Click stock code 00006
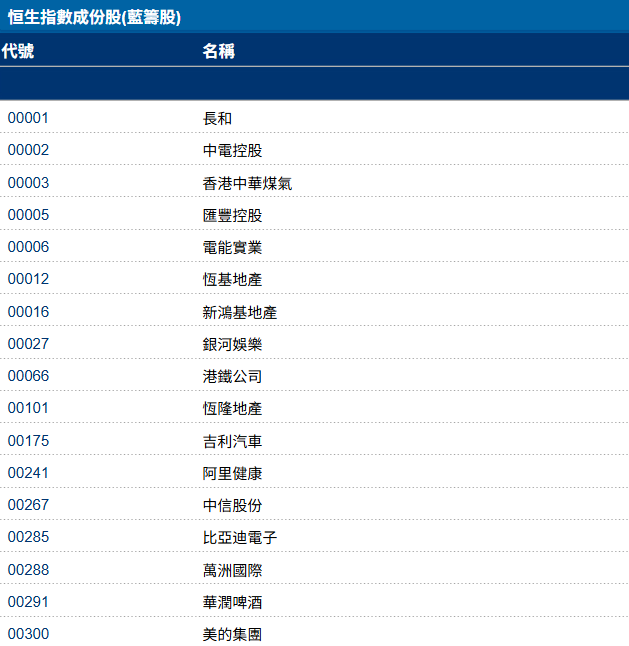 click(28, 247)
